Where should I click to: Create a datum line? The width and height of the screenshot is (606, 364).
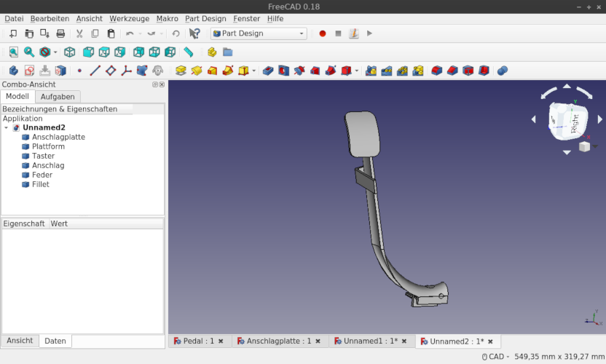[95, 71]
